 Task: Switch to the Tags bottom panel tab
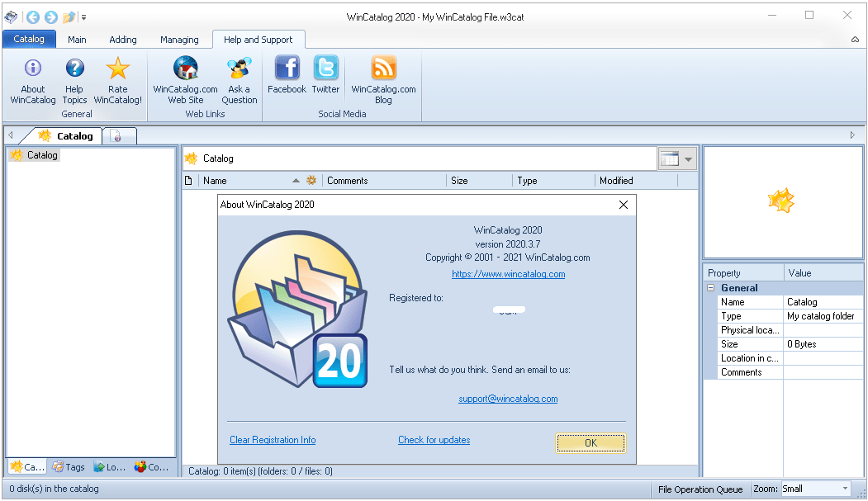click(69, 466)
